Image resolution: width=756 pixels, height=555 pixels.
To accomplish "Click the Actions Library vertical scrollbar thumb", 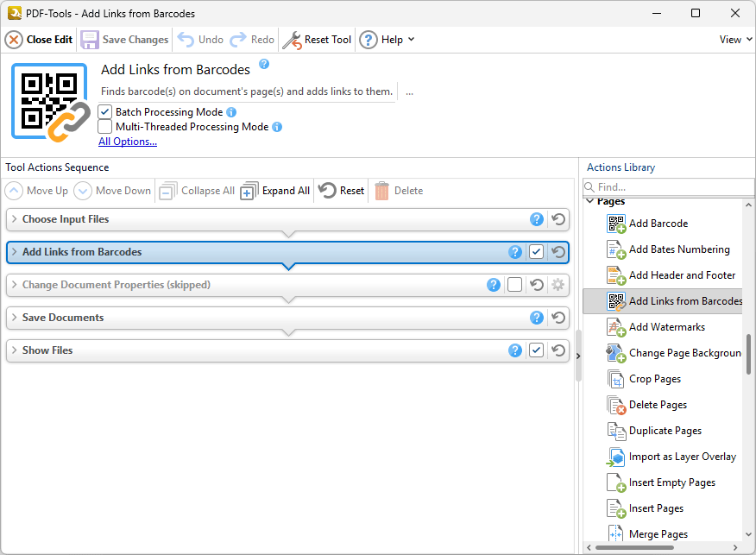I will pos(749,355).
